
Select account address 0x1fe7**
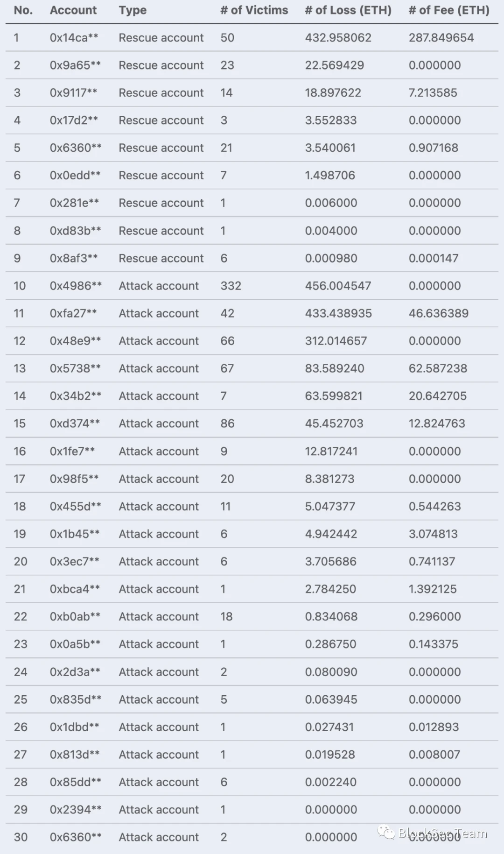[72, 452]
